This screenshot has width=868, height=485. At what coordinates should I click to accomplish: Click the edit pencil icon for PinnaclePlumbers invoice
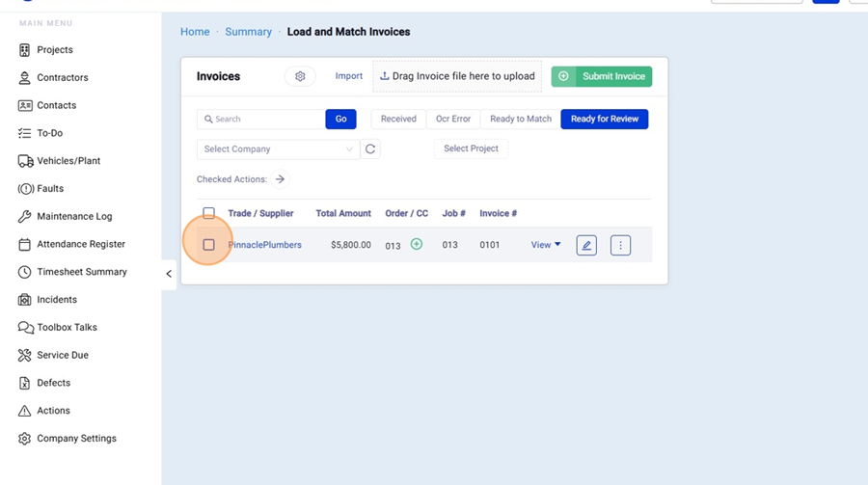point(586,246)
